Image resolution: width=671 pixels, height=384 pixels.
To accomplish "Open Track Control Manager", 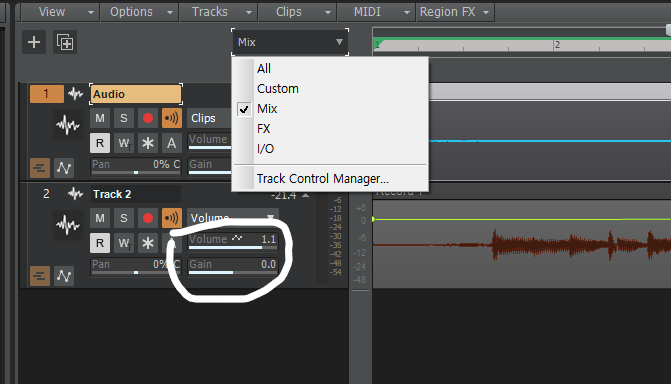I will point(330,179).
